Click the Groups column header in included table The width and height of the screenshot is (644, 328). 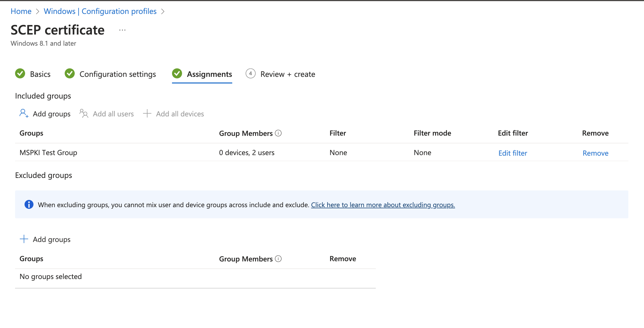point(31,133)
